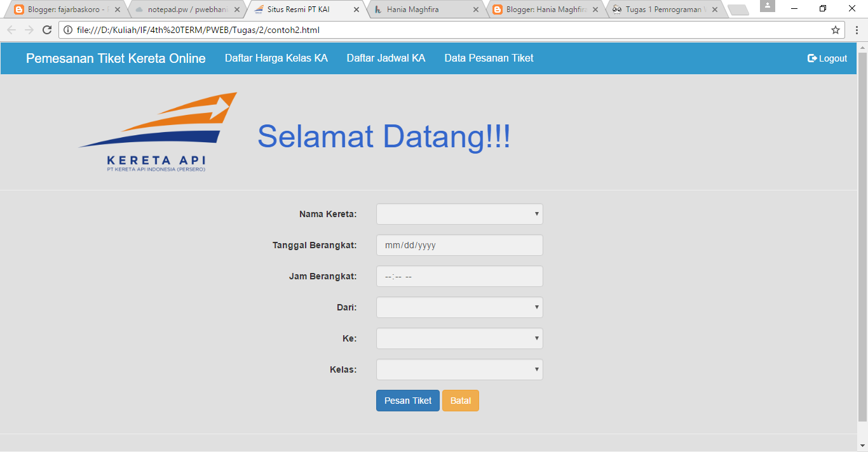This screenshot has width=868, height=452.
Task: Click the Logout link
Action: pos(827,58)
